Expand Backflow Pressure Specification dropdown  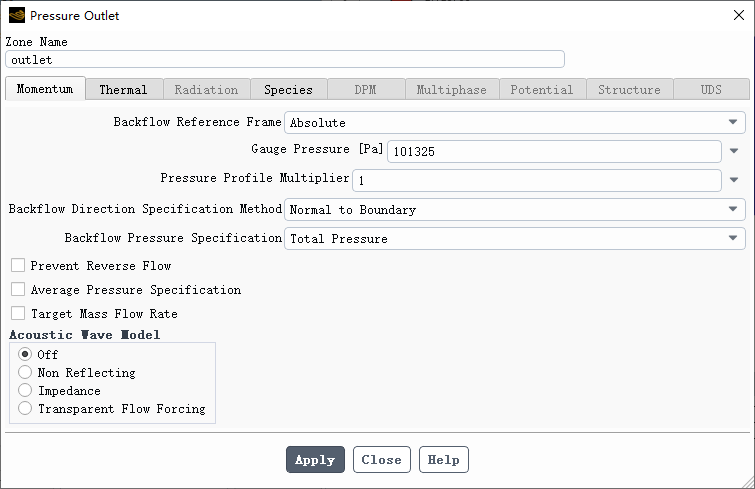[x=515, y=238]
